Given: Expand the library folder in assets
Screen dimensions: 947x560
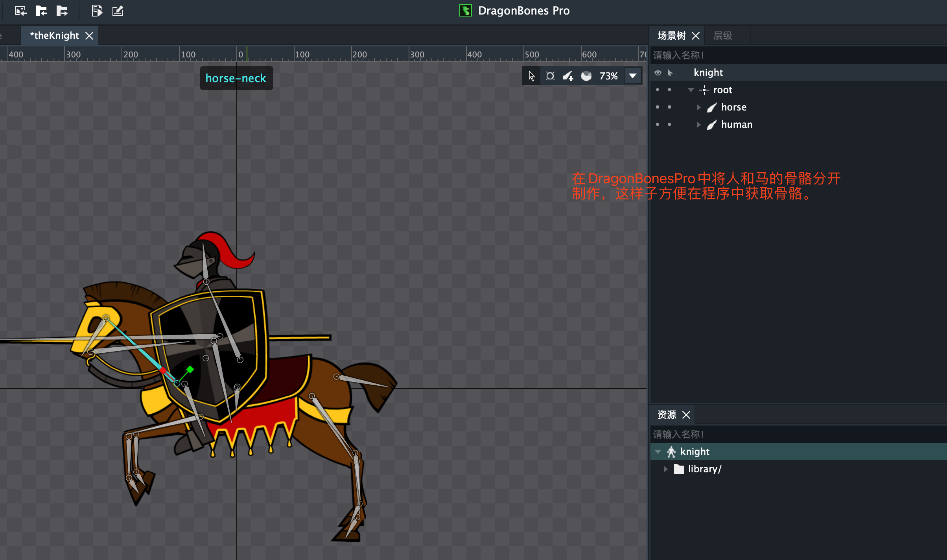Looking at the screenshot, I should pyautogui.click(x=665, y=469).
